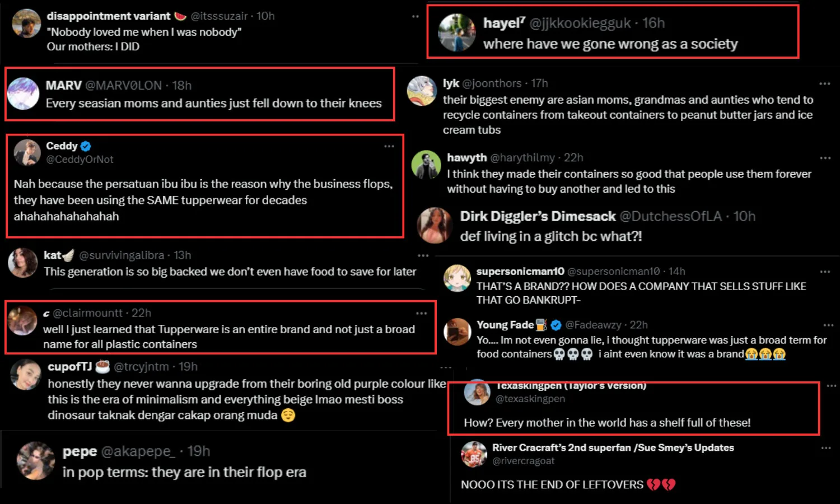Expand options for clairmountt's tweet
This screenshot has width=840, height=504.
click(x=421, y=313)
